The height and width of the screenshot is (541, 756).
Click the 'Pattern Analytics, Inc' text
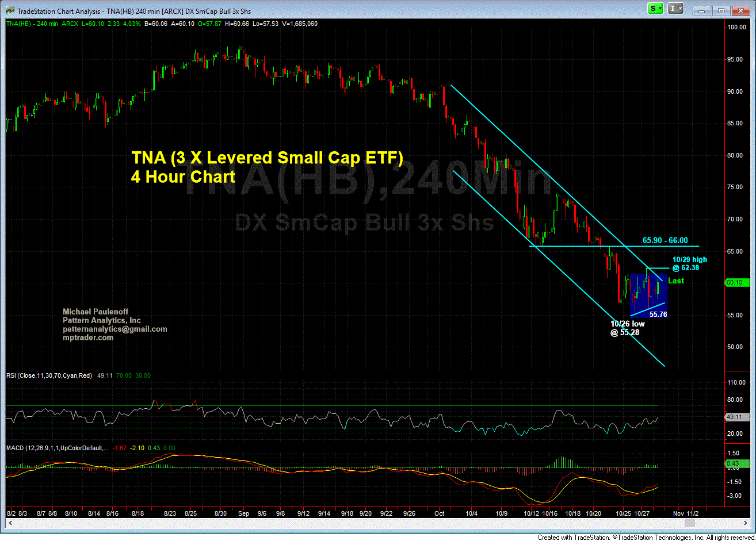102,320
